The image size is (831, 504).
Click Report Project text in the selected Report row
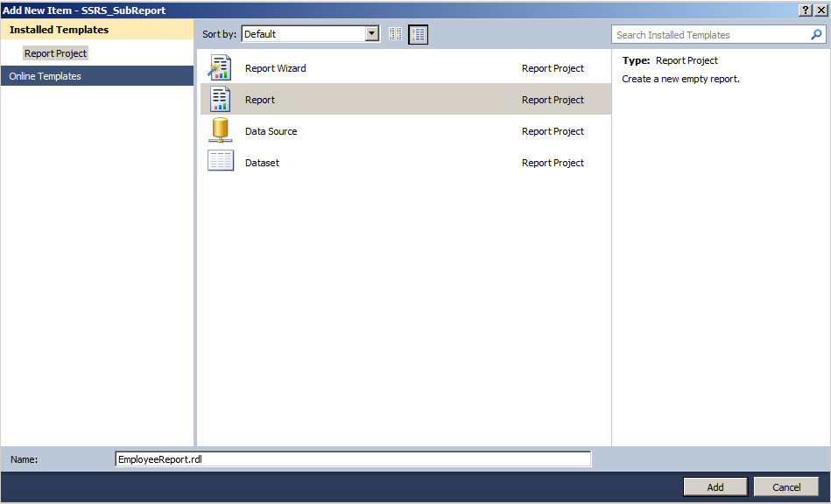coord(553,100)
